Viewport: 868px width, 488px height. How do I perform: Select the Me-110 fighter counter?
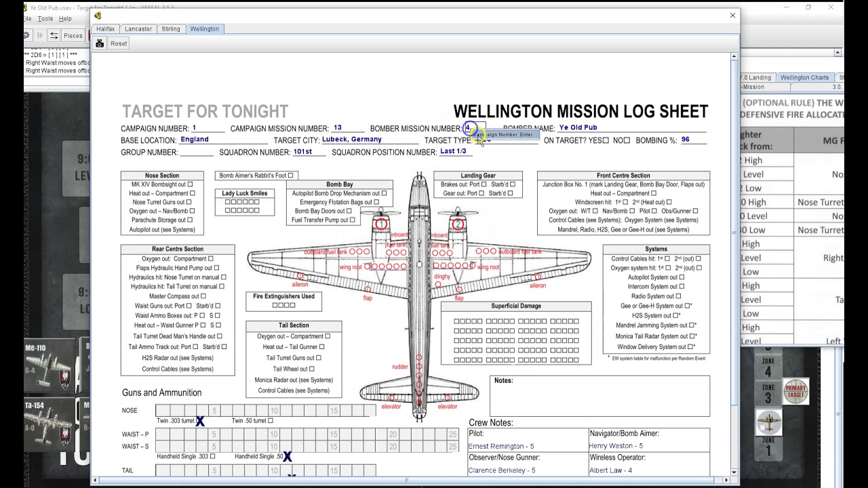(x=49, y=366)
